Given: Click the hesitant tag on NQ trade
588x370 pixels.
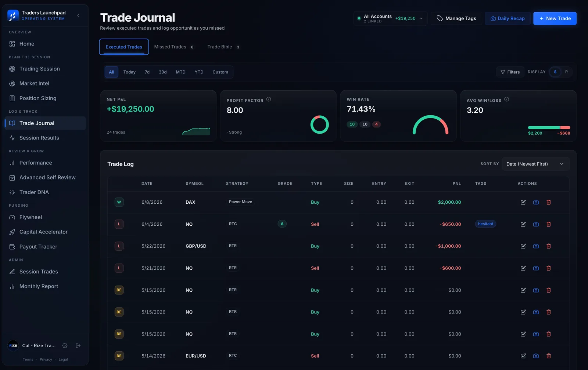Looking at the screenshot, I should tap(485, 224).
